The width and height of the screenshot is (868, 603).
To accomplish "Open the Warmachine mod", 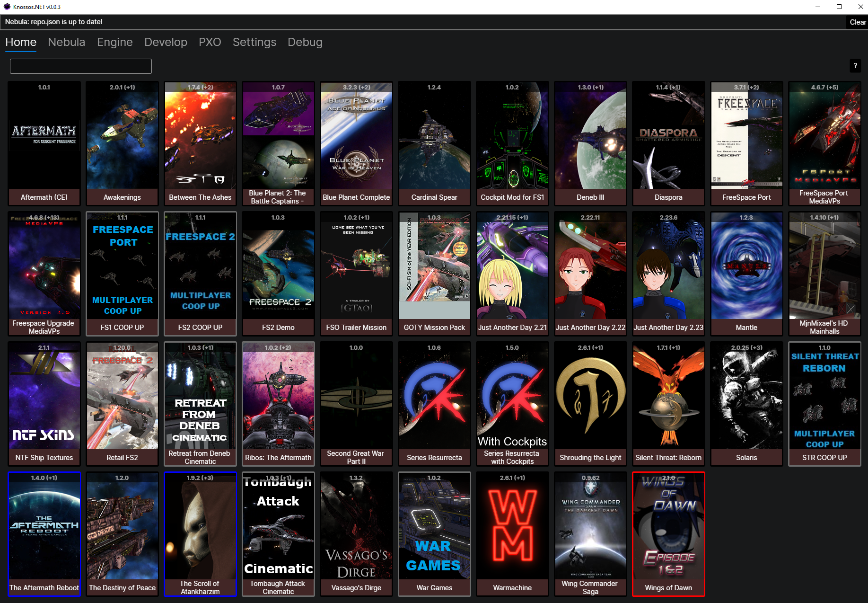I will pyautogui.click(x=512, y=534).
